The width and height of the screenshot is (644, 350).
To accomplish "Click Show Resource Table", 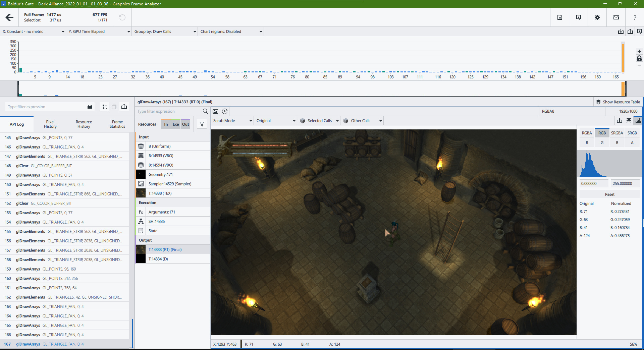I will tap(618, 102).
